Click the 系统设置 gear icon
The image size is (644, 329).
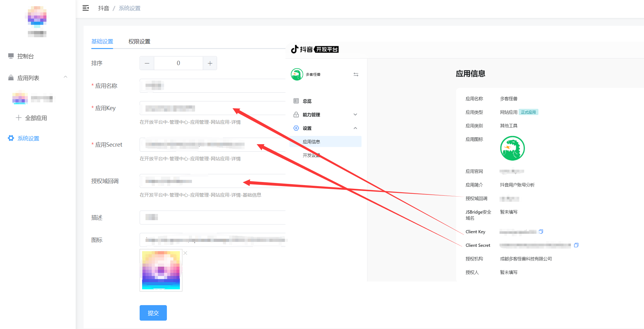click(11, 138)
